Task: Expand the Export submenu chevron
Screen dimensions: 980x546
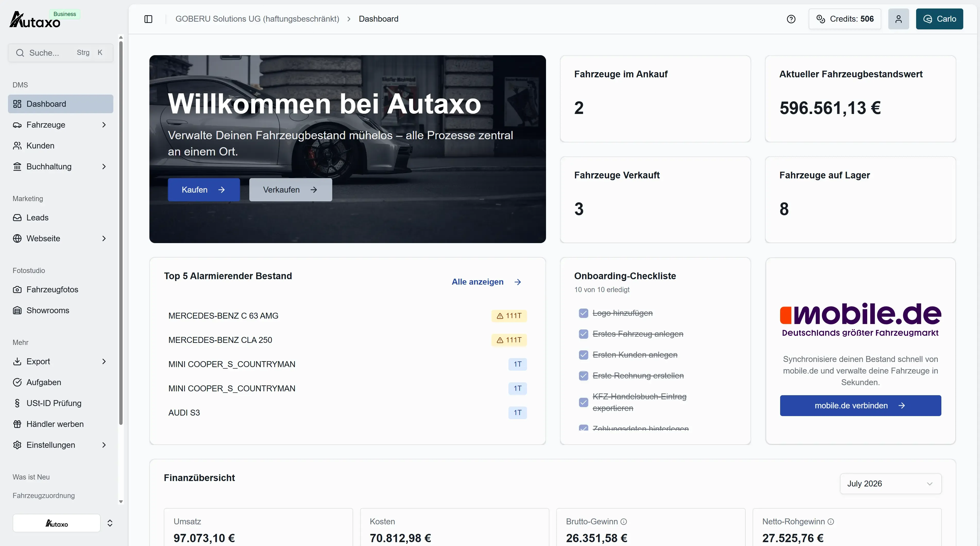Action: click(104, 362)
